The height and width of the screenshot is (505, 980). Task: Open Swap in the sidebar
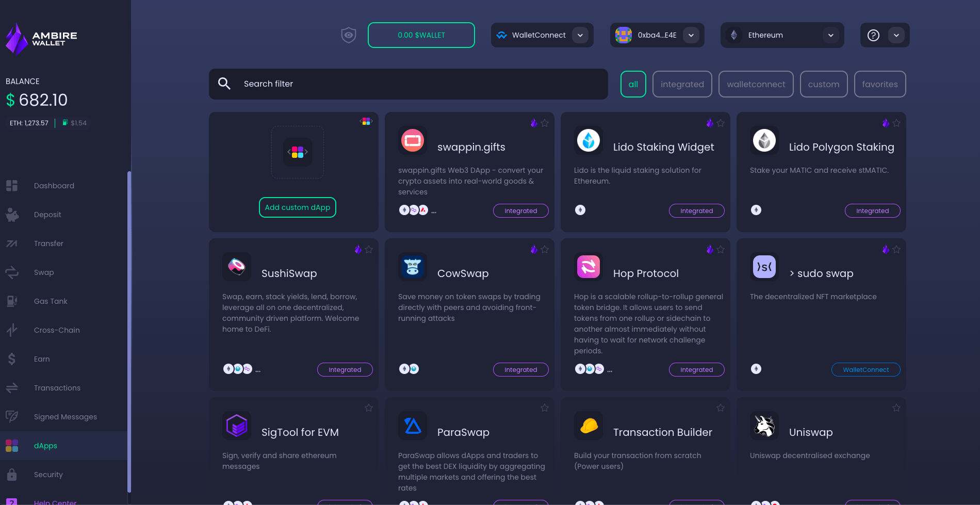point(63,272)
